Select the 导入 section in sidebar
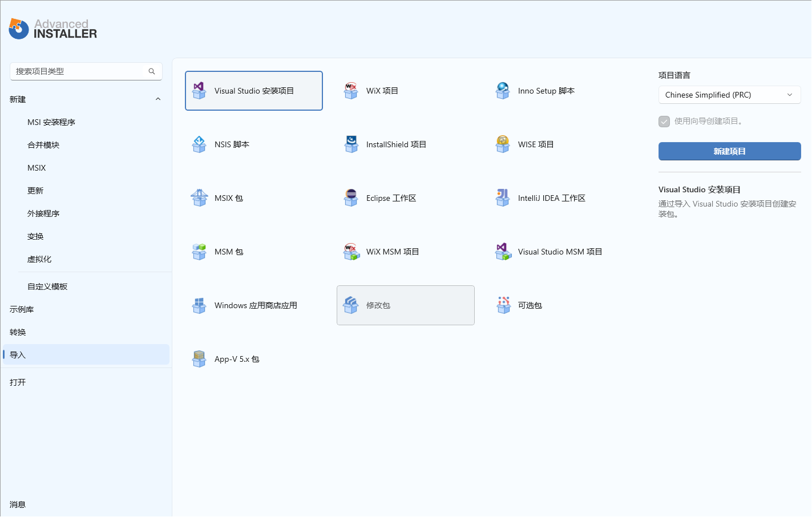Screen dimensions: 812x517 86,355
